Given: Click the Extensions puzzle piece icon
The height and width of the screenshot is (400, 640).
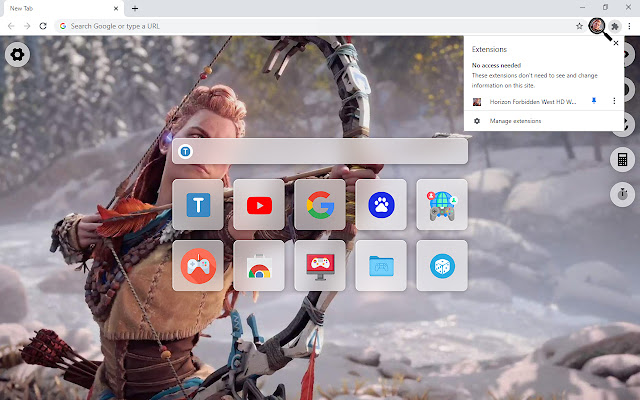Looking at the screenshot, I should (x=614, y=26).
